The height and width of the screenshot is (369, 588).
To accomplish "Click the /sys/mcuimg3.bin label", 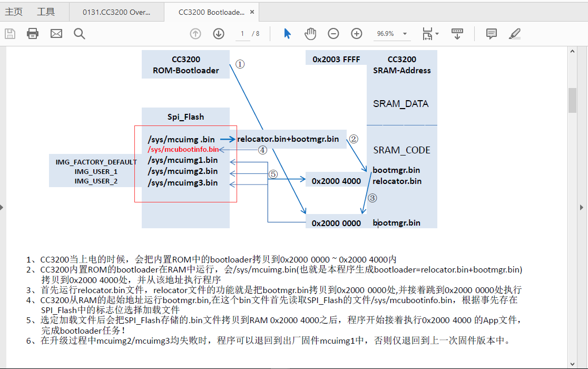I will 183,183.
